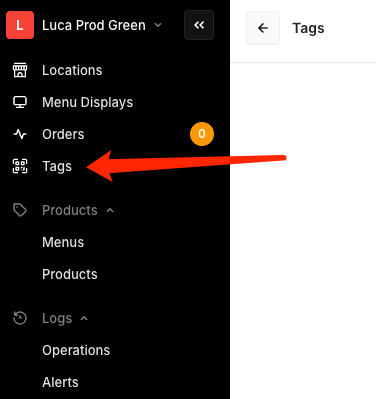Screen dimensions: 376x399
Task: Select Tags in the sidebar
Action: pos(57,166)
